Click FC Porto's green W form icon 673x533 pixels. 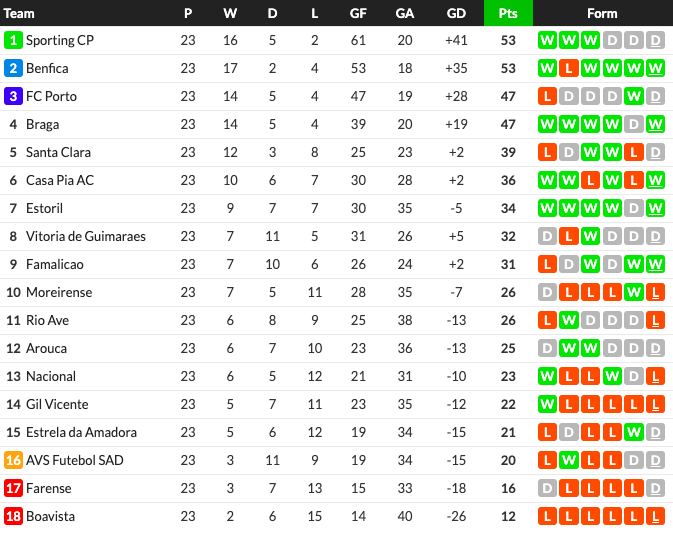634,96
